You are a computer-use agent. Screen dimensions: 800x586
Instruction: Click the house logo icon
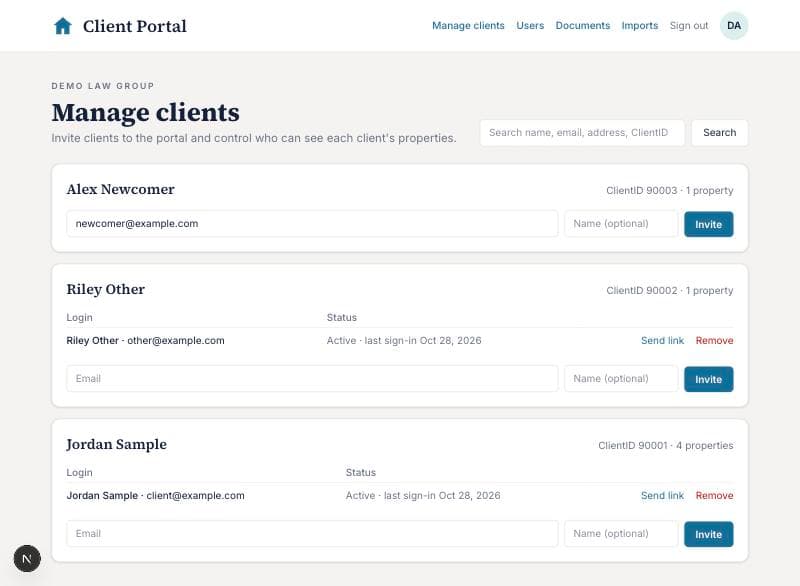[63, 26]
